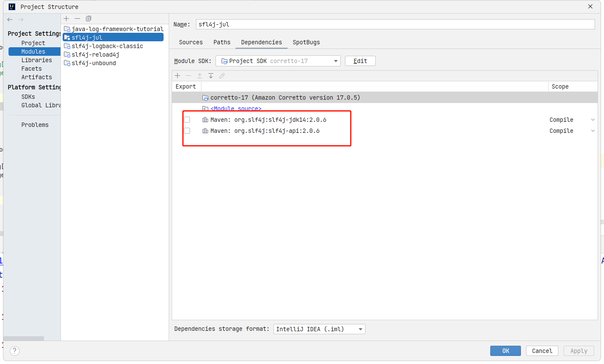The width and height of the screenshot is (604, 364).
Task: Click IntelliJ logo in title bar
Action: [x=12, y=6]
